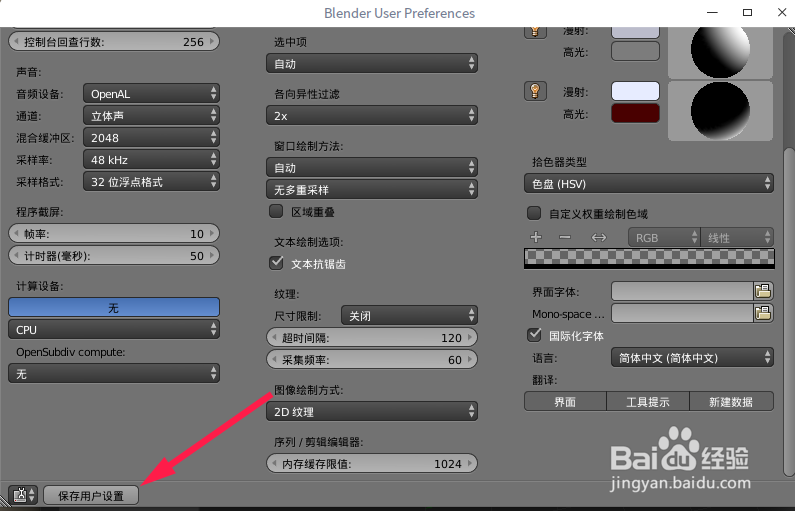The image size is (795, 511).
Task: Click 控制台回查行数 256 field
Action: point(114,42)
